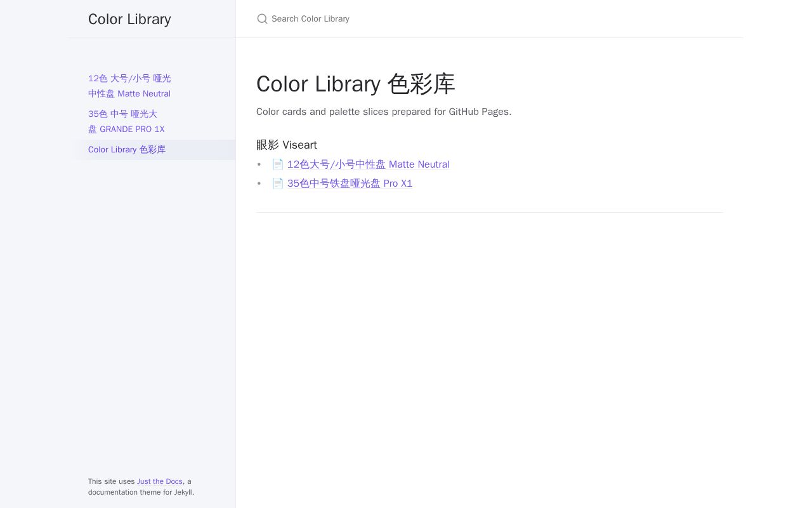Click the Color cards and palette slices description
The height and width of the screenshot is (508, 812).
(x=384, y=112)
